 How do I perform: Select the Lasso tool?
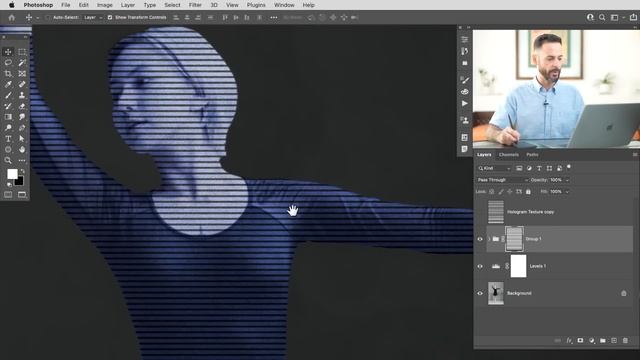(8, 62)
